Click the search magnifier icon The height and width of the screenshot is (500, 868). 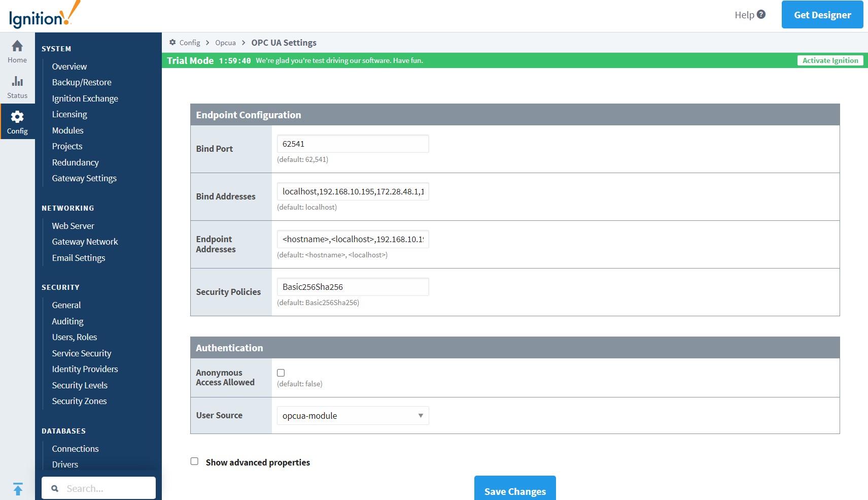(55, 488)
